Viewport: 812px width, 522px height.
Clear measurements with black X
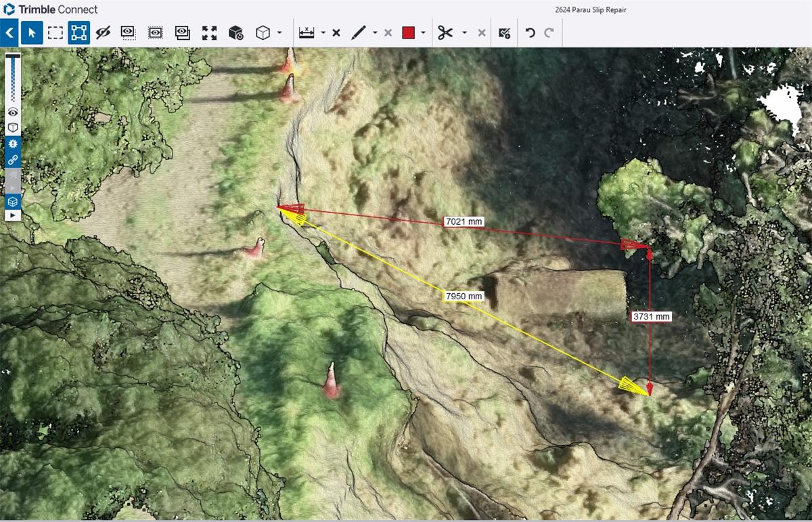(336, 32)
